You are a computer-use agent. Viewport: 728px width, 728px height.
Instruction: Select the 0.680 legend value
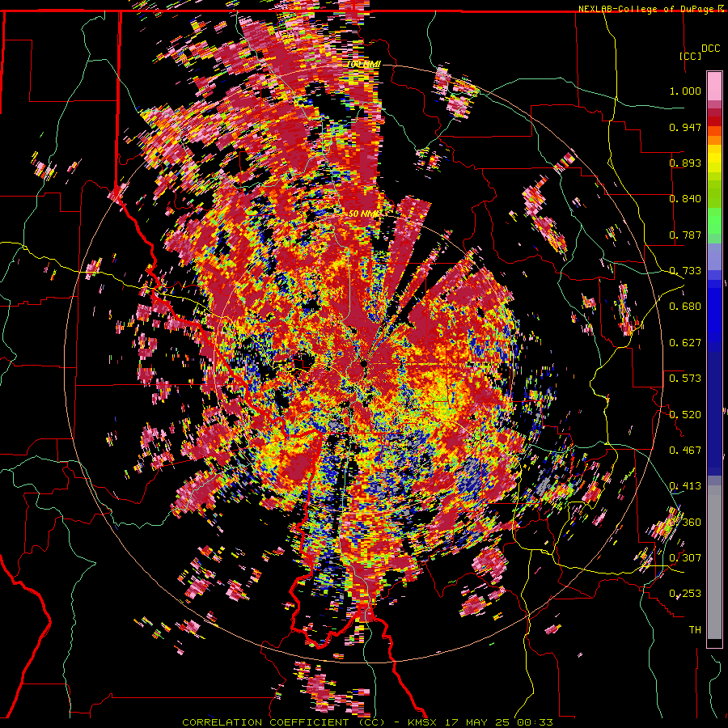685,307
